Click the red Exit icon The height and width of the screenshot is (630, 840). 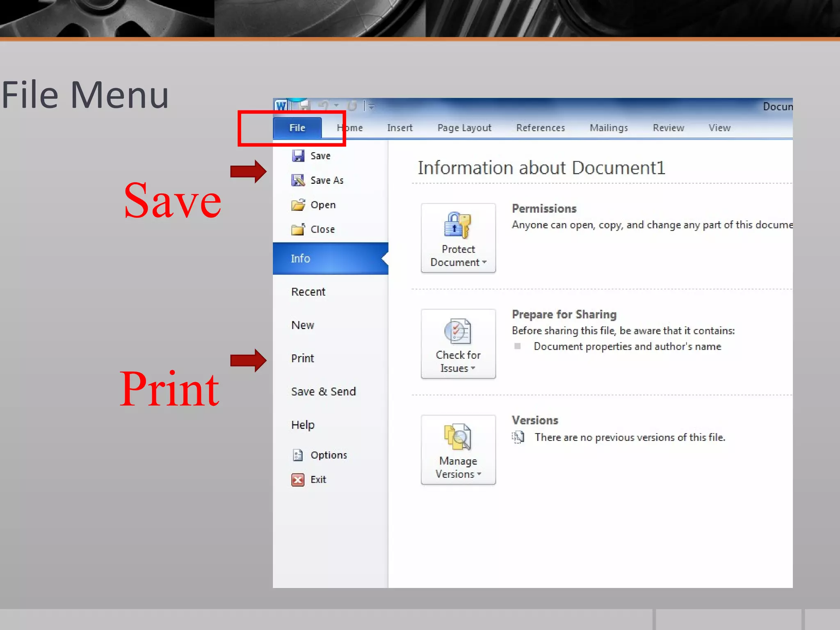pos(298,479)
